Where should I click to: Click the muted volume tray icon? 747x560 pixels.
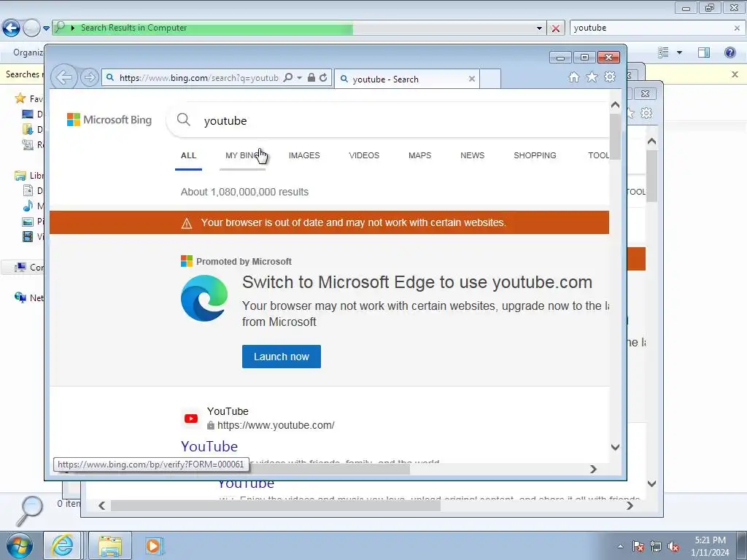pyautogui.click(x=673, y=547)
